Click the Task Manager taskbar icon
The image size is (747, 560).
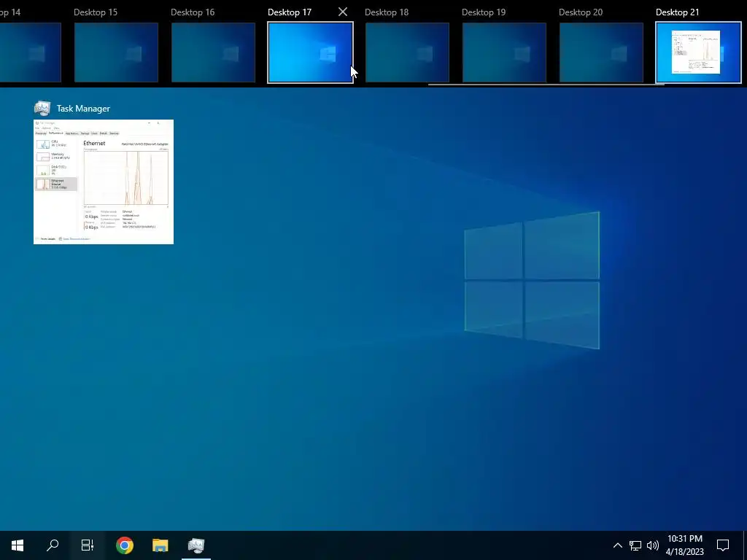tap(196, 545)
